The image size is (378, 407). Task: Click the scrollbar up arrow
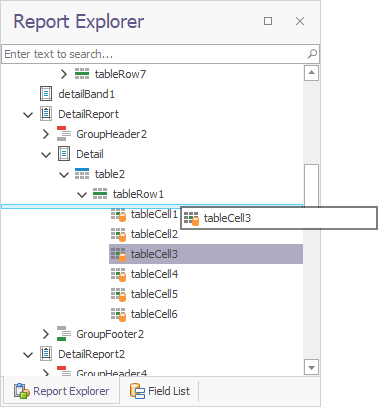click(311, 73)
